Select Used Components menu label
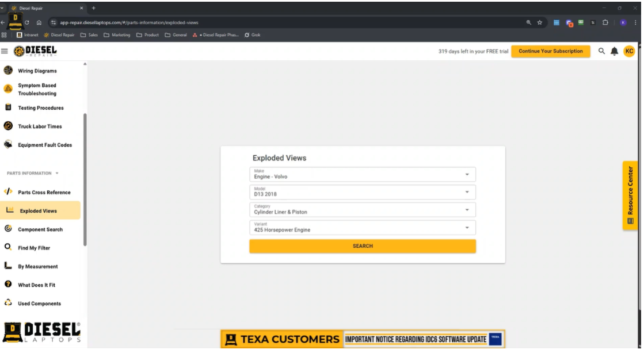This screenshot has height=353, width=644. [x=40, y=304]
